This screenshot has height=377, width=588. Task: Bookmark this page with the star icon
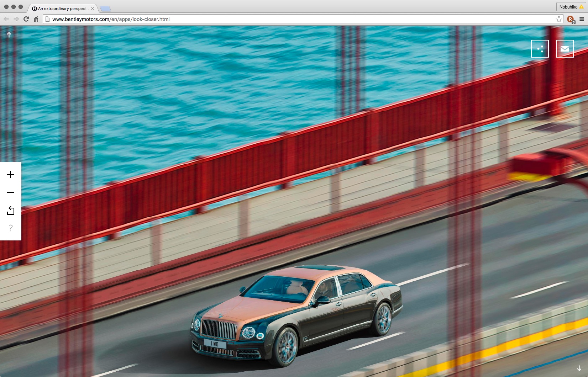pyautogui.click(x=559, y=19)
